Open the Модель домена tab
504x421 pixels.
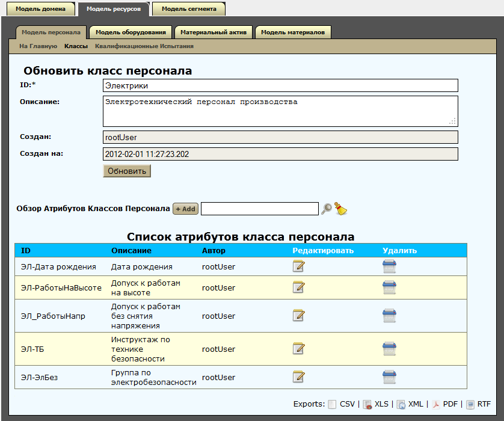point(40,9)
